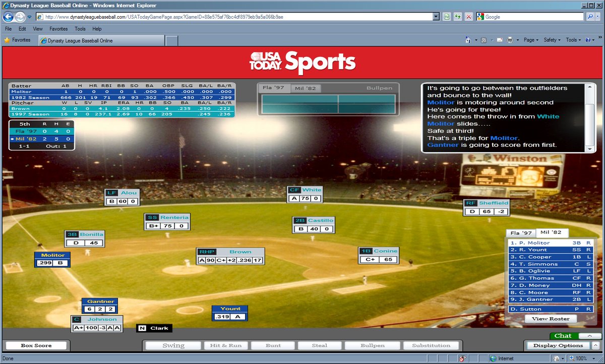Switch roster panel to Mil '82 tab
Image resolution: width=605 pixels, height=364 pixels.
552,232
